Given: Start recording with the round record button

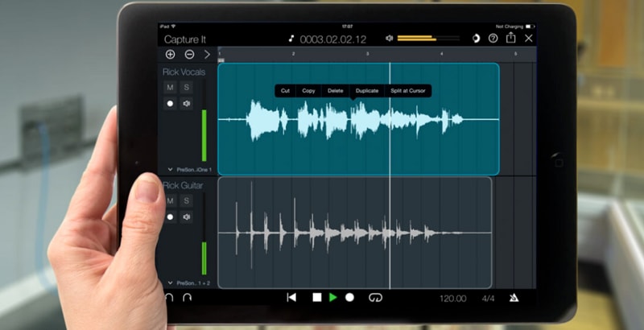Looking at the screenshot, I should (349, 298).
